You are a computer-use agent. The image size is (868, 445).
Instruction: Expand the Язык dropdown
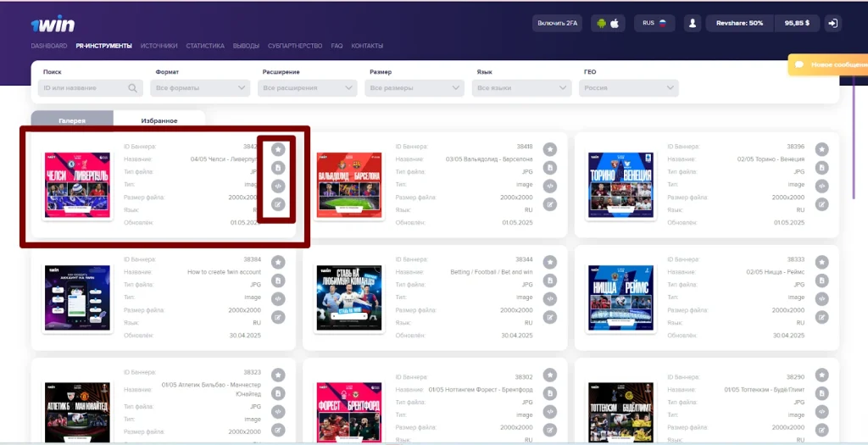pos(521,88)
